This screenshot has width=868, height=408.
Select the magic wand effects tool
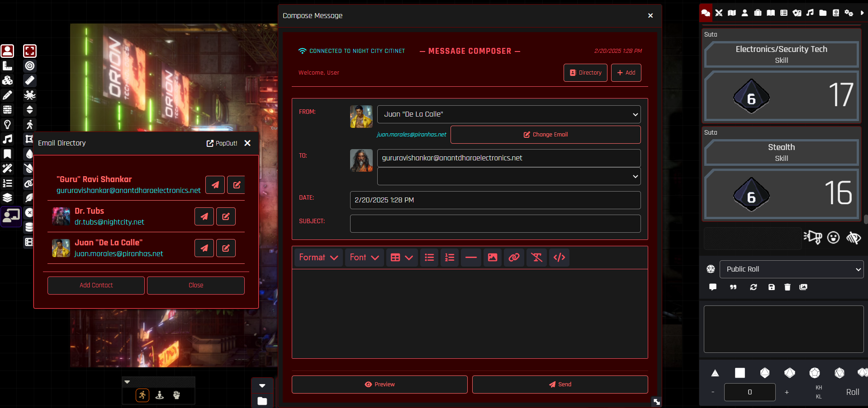pyautogui.click(x=7, y=169)
